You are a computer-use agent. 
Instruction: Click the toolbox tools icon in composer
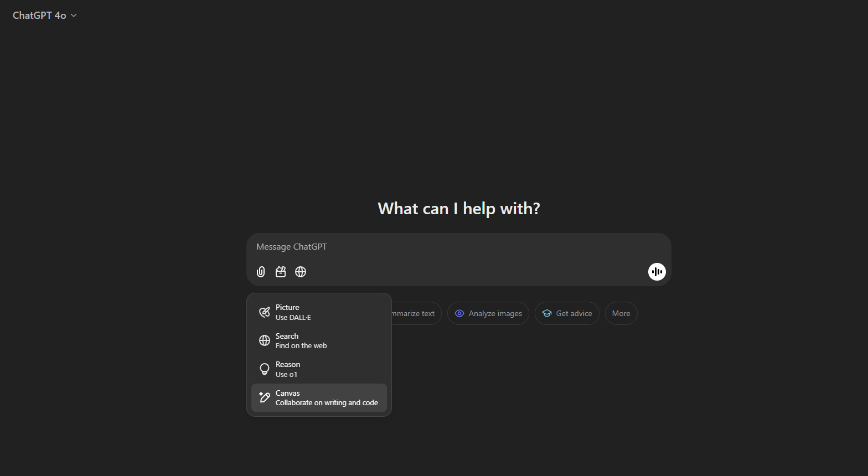281,272
